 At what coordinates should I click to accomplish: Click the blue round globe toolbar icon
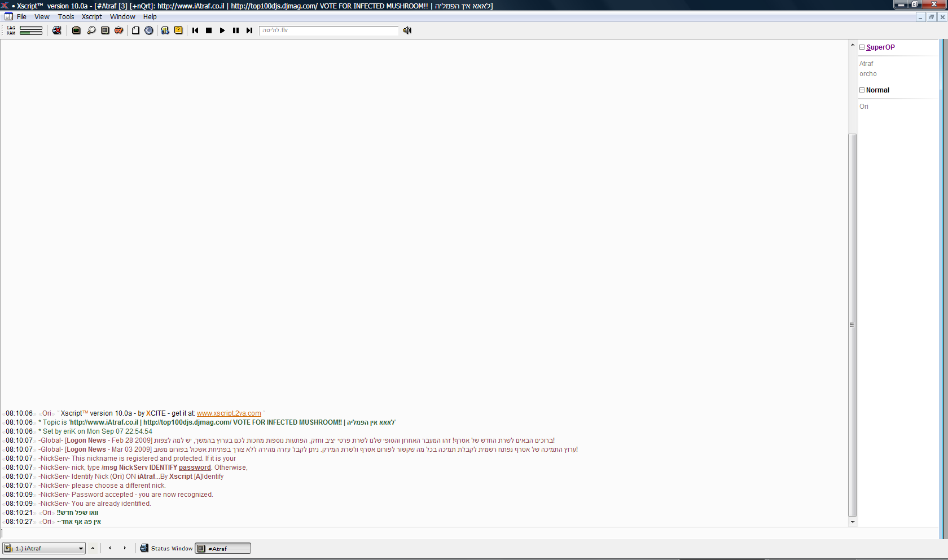click(149, 30)
